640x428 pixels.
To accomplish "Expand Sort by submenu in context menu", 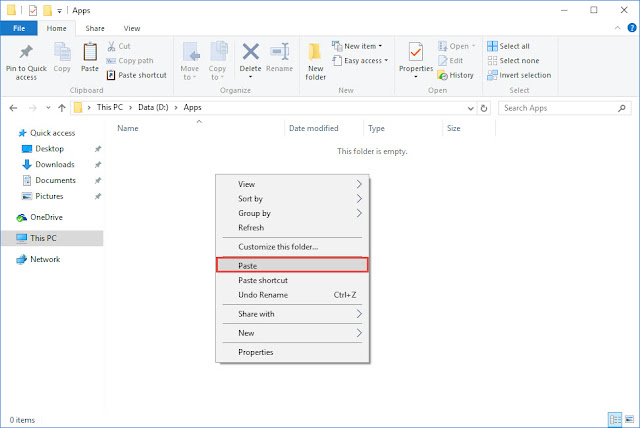I will click(x=293, y=199).
